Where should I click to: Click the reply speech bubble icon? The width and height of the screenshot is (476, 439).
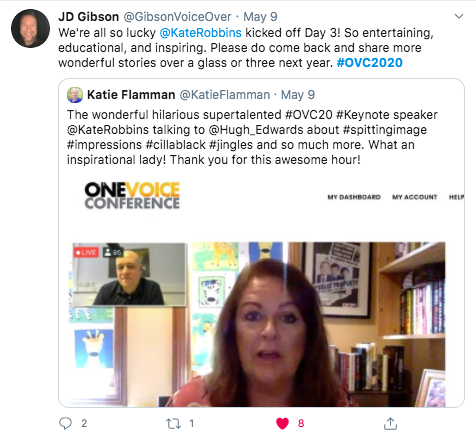coord(65,423)
